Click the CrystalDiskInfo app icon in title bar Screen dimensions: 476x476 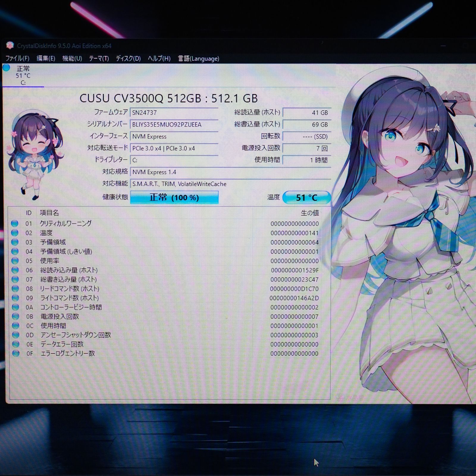(10, 46)
